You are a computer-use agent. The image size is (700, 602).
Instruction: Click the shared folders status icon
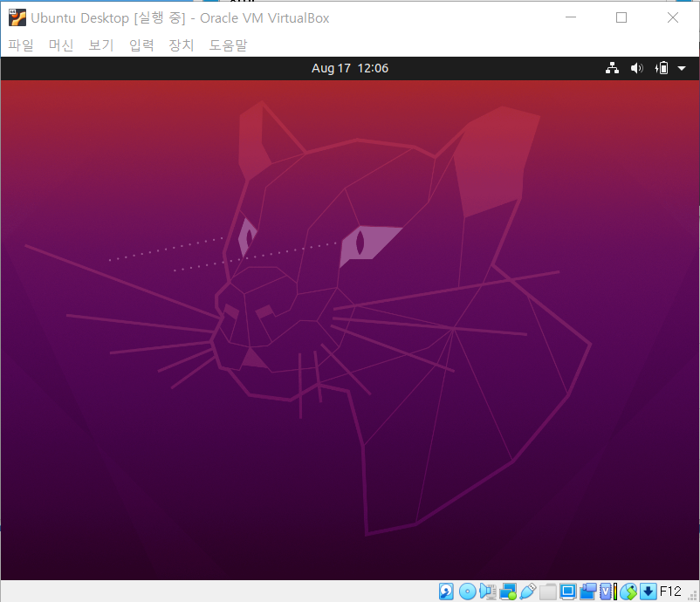coord(548,592)
